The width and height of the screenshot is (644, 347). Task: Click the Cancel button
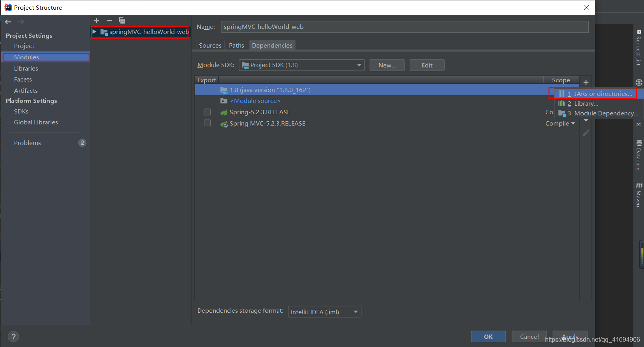(x=529, y=336)
